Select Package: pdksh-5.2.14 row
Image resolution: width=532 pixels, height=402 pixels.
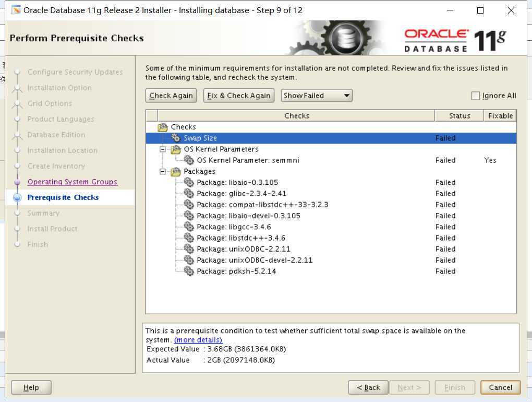click(331, 271)
